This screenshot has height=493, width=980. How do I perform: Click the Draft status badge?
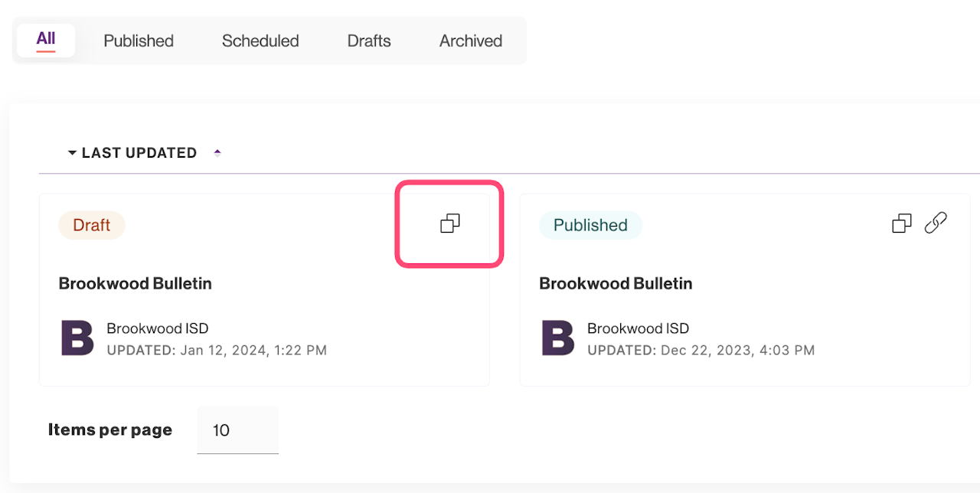pyautogui.click(x=91, y=225)
